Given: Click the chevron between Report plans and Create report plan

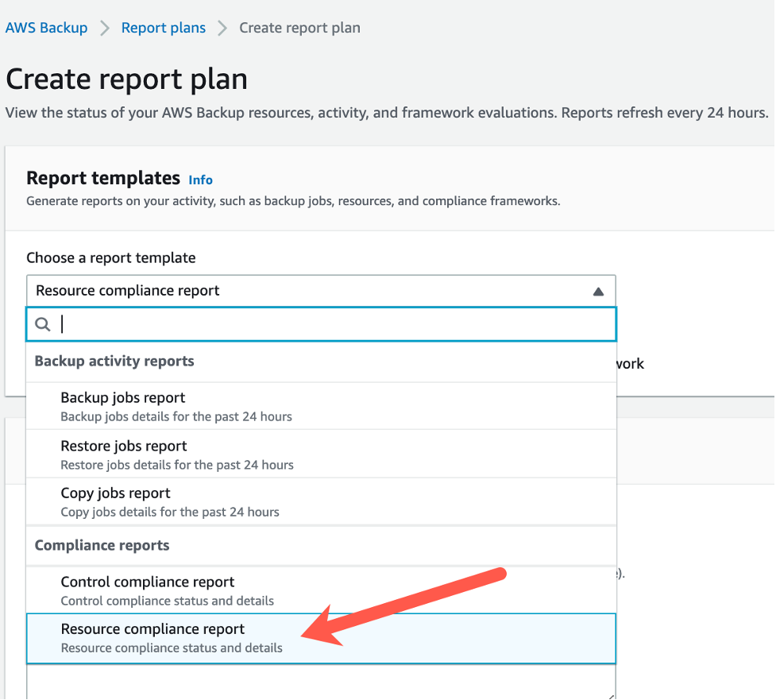Looking at the screenshot, I should pyautogui.click(x=219, y=27).
